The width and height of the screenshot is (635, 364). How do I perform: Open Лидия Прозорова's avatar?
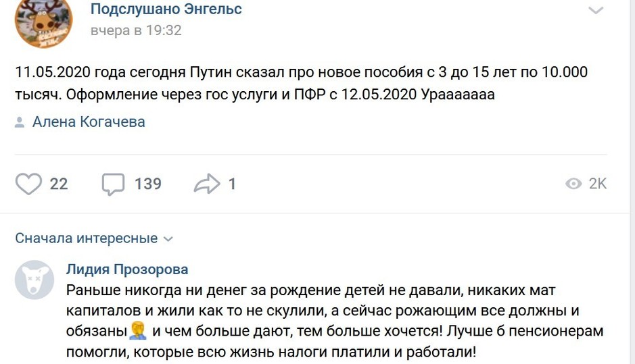pyautogui.click(x=34, y=280)
